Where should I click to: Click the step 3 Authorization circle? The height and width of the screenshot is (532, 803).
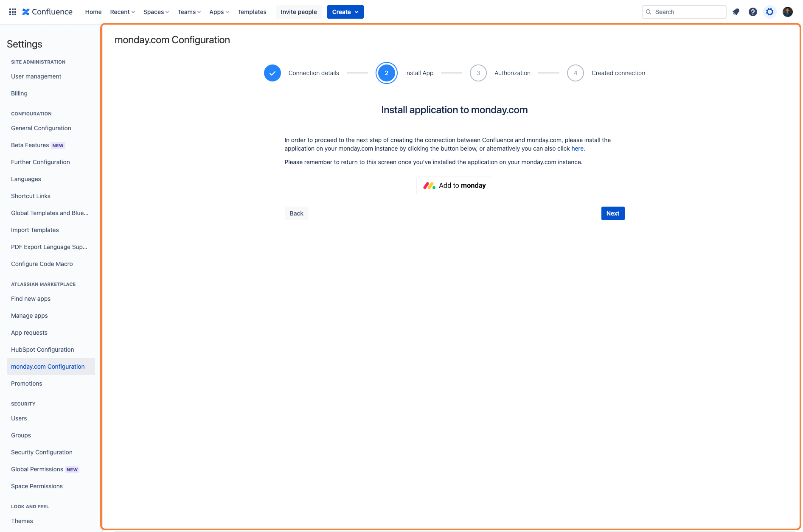pos(478,73)
